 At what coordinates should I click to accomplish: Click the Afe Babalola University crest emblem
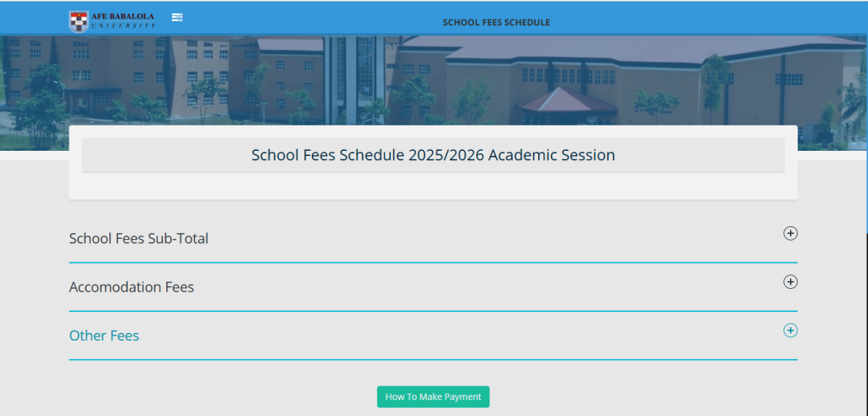[78, 21]
